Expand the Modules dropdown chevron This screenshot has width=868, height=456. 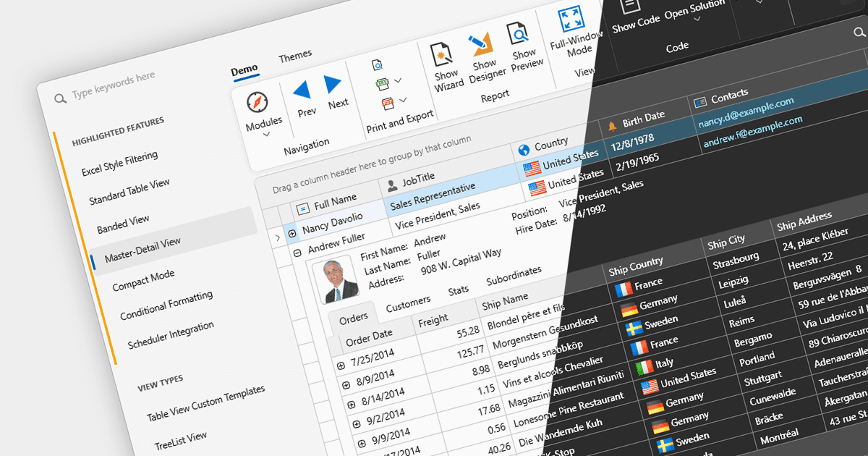pos(265,134)
